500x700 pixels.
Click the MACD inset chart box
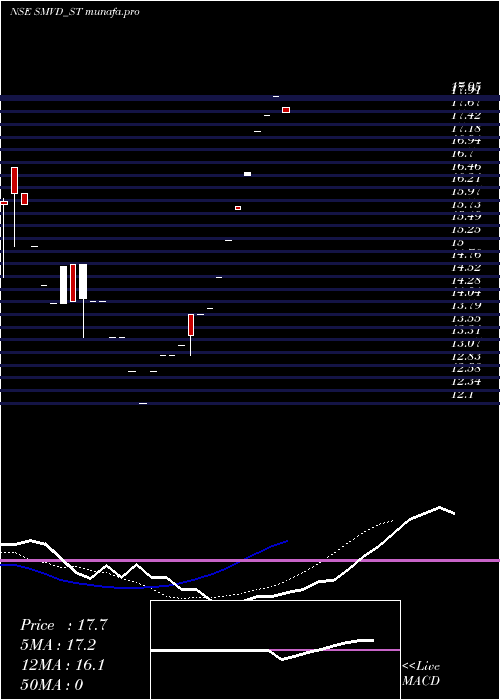click(x=275, y=650)
